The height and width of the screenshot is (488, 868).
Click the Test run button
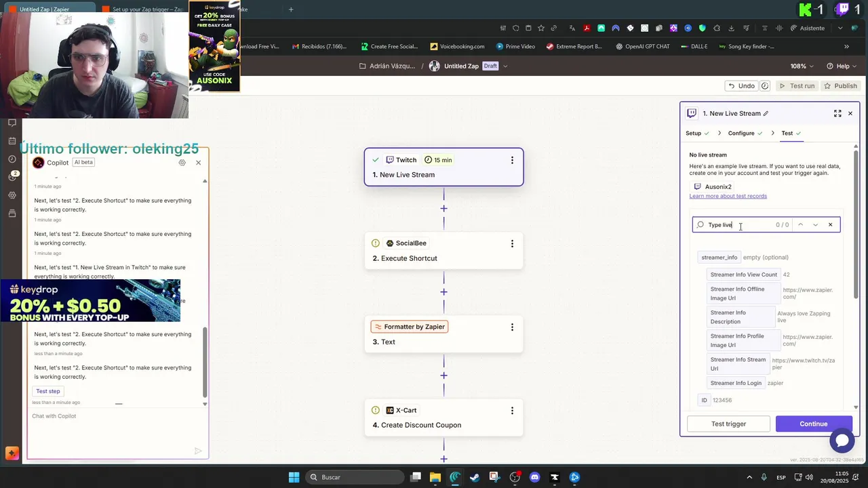797,86
